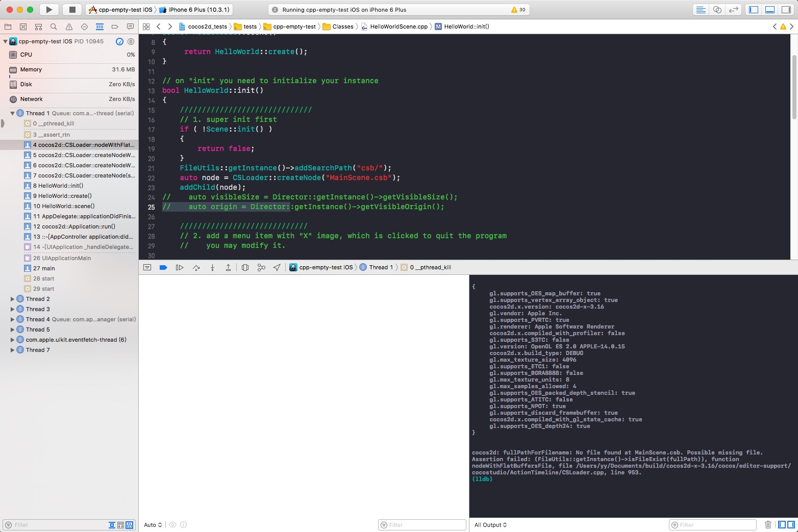Click the console Filter input field
This screenshot has width=798, height=532.
point(713,525)
